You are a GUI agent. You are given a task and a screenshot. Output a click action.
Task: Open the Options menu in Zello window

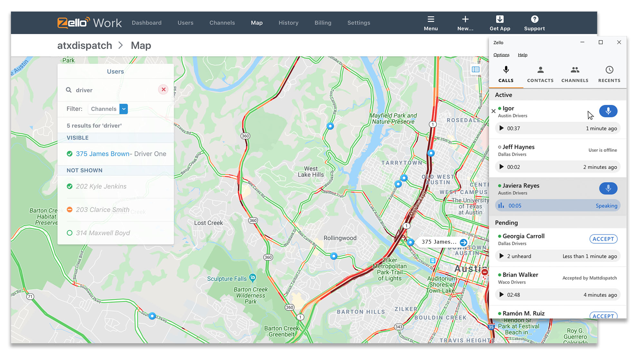point(501,55)
